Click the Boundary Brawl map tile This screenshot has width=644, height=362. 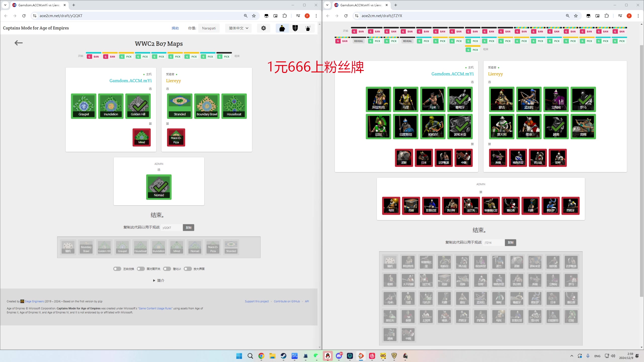207,106
